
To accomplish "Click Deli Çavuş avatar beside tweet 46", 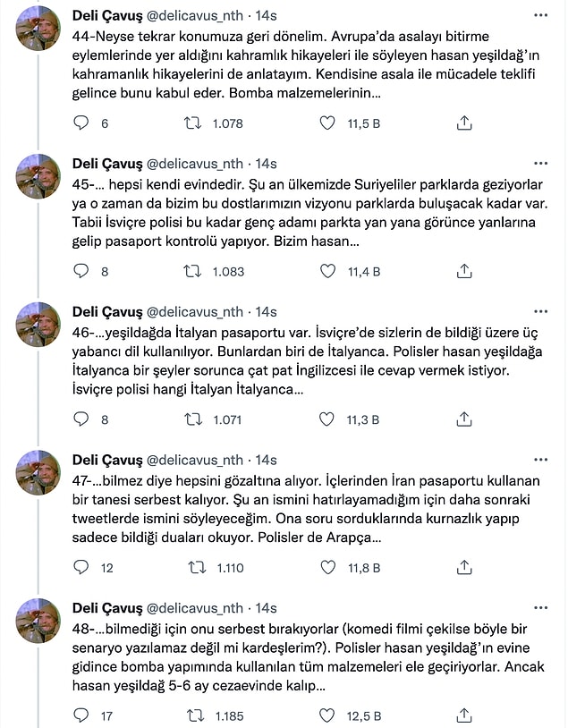I will [39, 327].
